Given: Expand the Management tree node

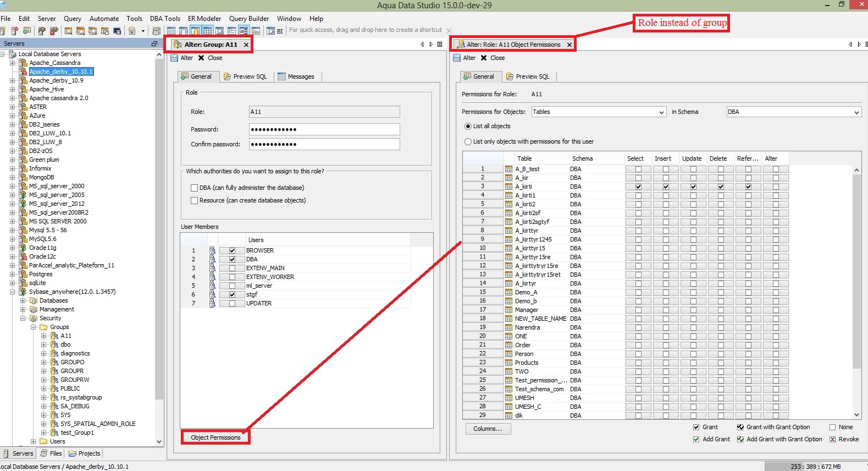Looking at the screenshot, I should [x=23, y=309].
